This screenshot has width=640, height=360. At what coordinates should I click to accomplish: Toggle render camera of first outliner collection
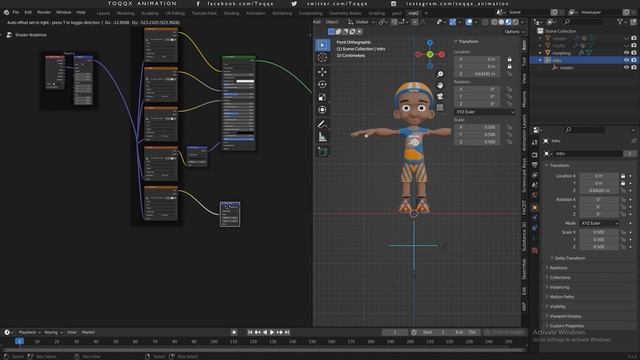634,38
